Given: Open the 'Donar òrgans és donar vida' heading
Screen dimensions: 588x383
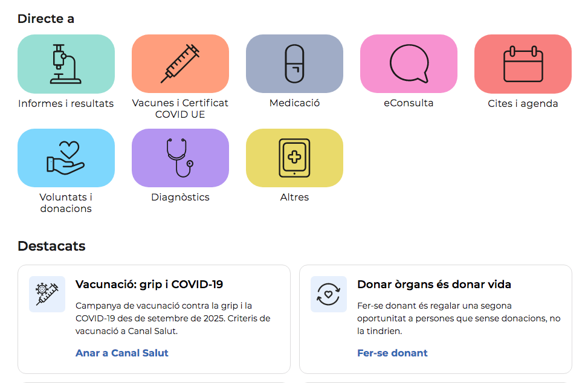Looking at the screenshot, I should point(434,284).
